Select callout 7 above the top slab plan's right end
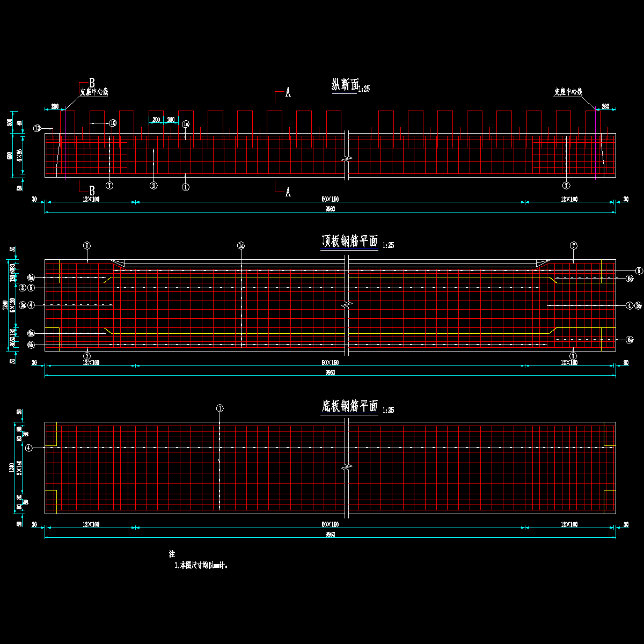 574,246
